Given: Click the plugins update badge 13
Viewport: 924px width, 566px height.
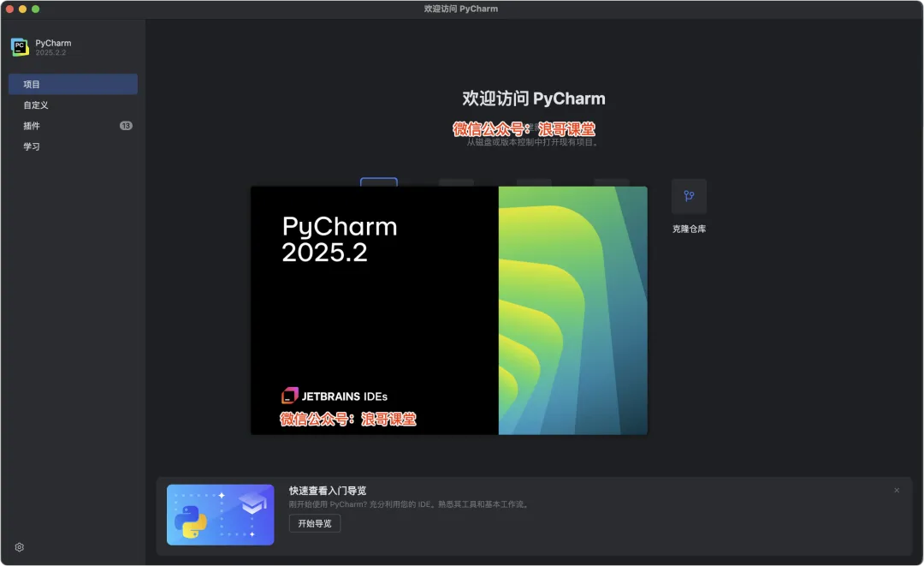Looking at the screenshot, I should pyautogui.click(x=126, y=126).
